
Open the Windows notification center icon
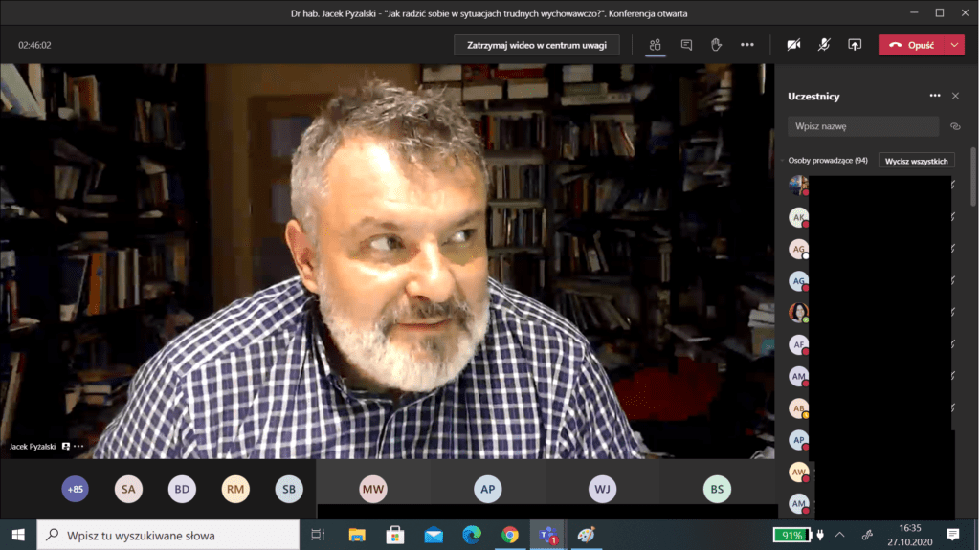[x=952, y=535]
